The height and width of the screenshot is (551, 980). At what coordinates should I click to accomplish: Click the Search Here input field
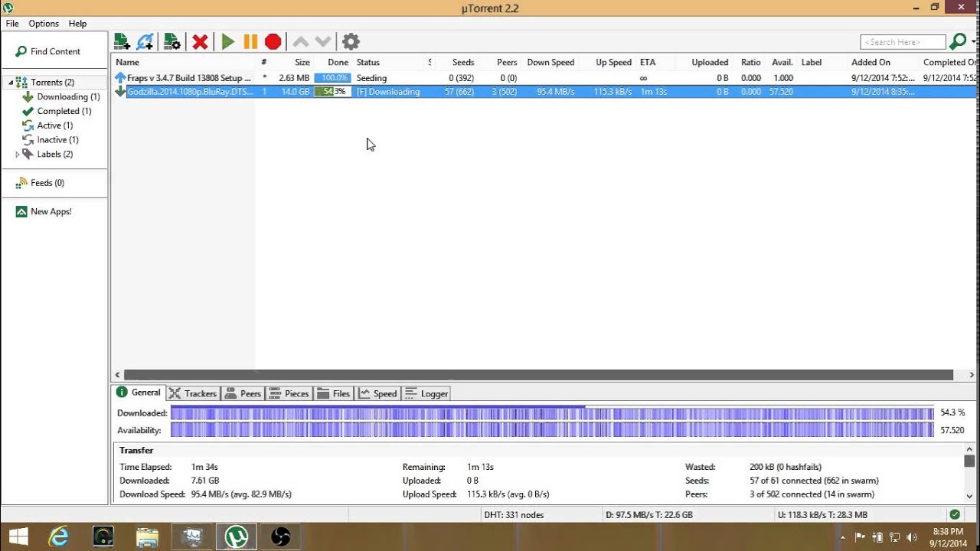pyautogui.click(x=903, y=42)
